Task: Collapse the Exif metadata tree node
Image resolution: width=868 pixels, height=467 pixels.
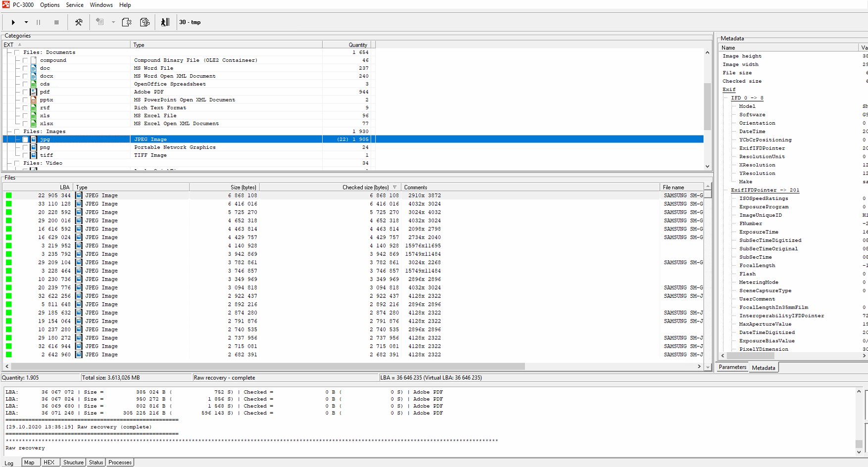Action: point(728,90)
